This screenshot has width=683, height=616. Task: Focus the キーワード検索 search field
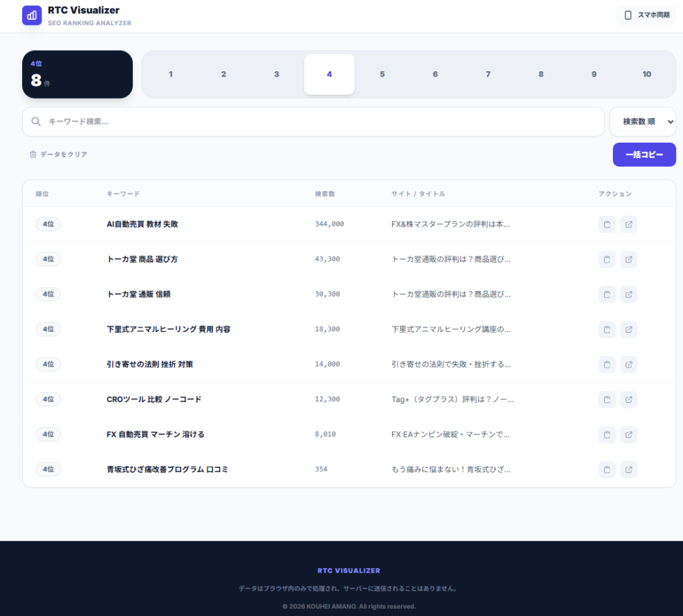point(320,122)
